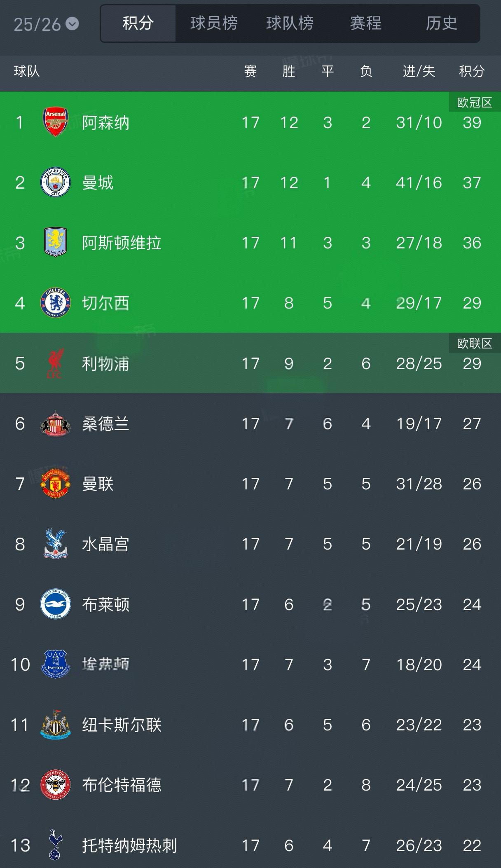The height and width of the screenshot is (868, 501).
Task: Click the Chelsea club crest
Action: pyautogui.click(x=56, y=303)
